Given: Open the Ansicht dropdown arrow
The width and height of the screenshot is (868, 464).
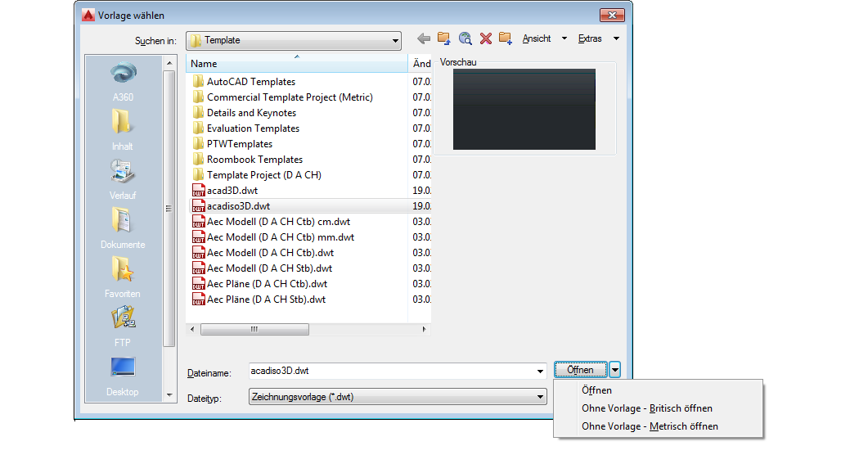Looking at the screenshot, I should coord(564,38).
